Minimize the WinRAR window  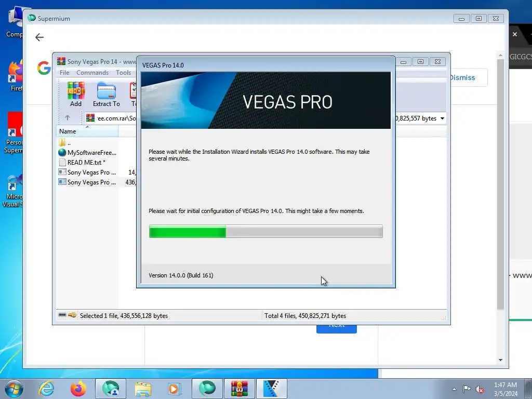[403, 62]
